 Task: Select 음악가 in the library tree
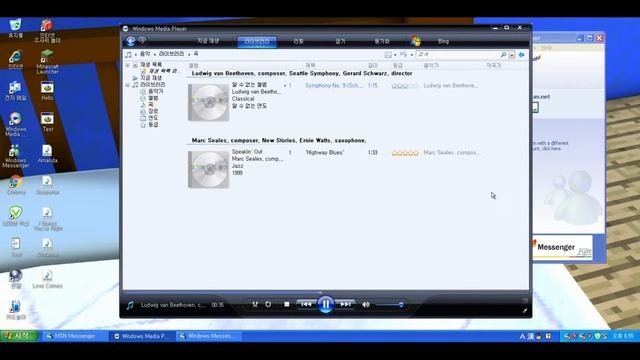155,91
